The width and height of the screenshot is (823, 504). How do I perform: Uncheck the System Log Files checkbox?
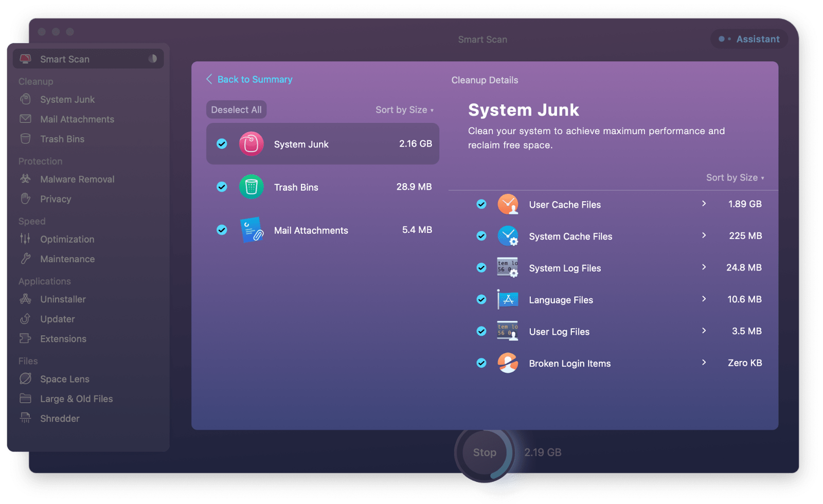click(481, 267)
